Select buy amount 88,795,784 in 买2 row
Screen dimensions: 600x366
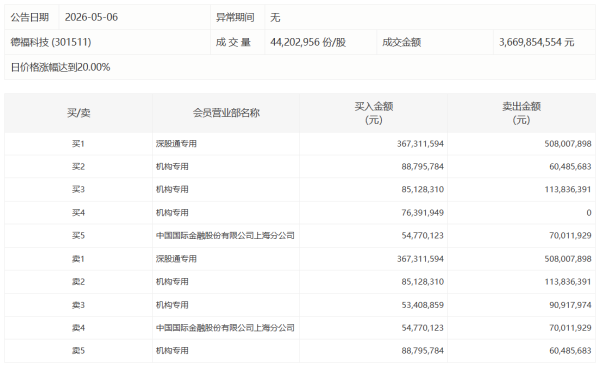[x=422, y=167]
